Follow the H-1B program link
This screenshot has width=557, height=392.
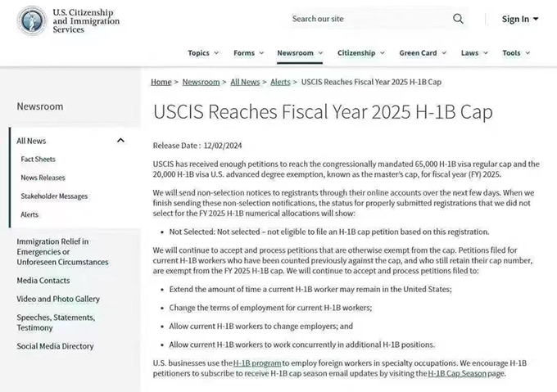[257, 363]
